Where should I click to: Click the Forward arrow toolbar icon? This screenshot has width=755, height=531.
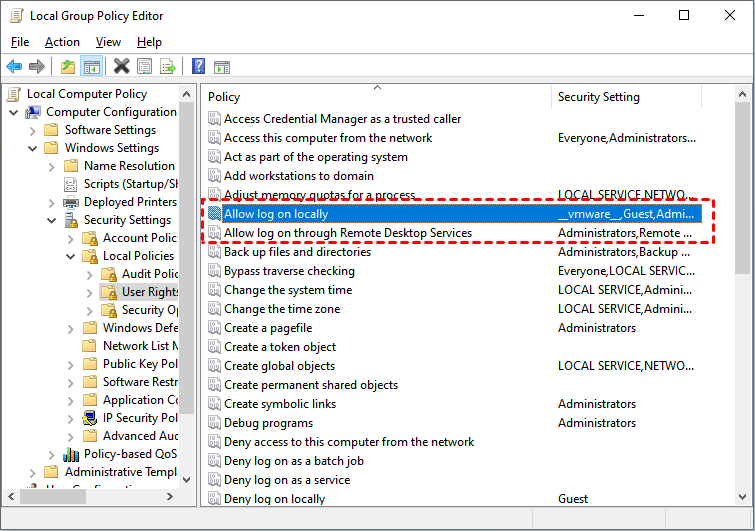point(37,66)
